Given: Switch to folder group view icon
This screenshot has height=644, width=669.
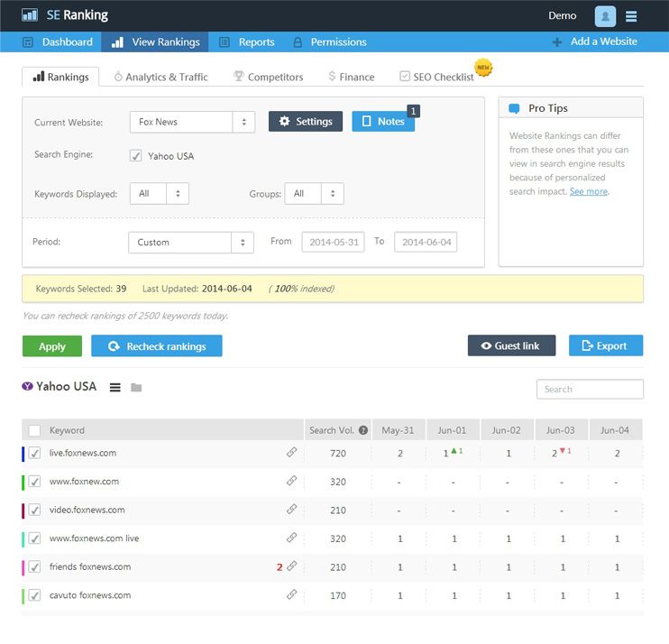Looking at the screenshot, I should click(x=136, y=388).
